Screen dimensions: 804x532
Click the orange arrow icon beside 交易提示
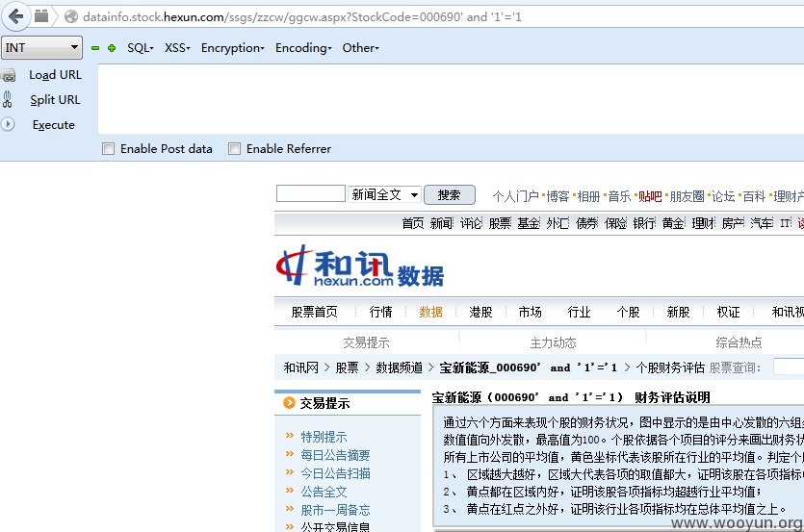click(x=289, y=403)
